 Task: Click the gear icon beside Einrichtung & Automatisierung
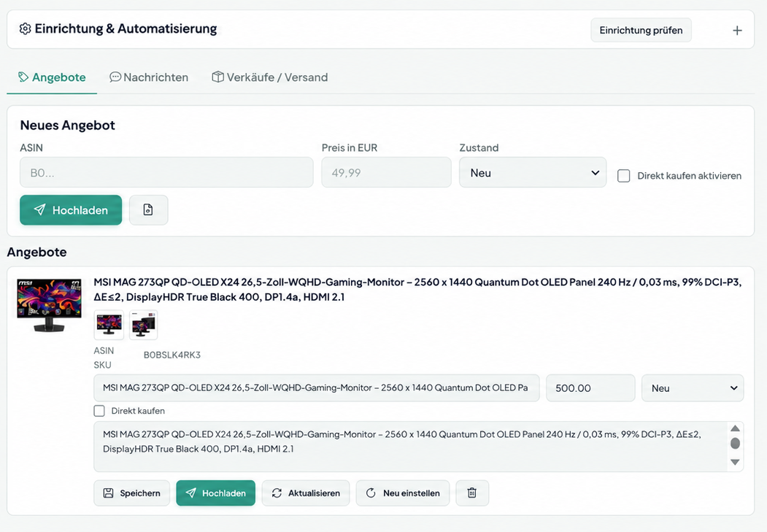click(25, 29)
